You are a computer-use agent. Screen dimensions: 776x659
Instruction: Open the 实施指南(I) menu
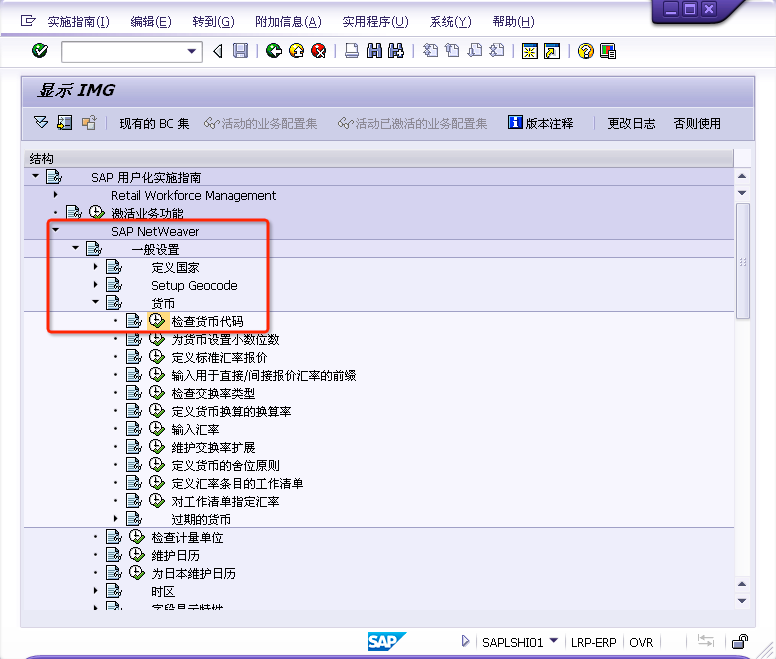point(78,22)
